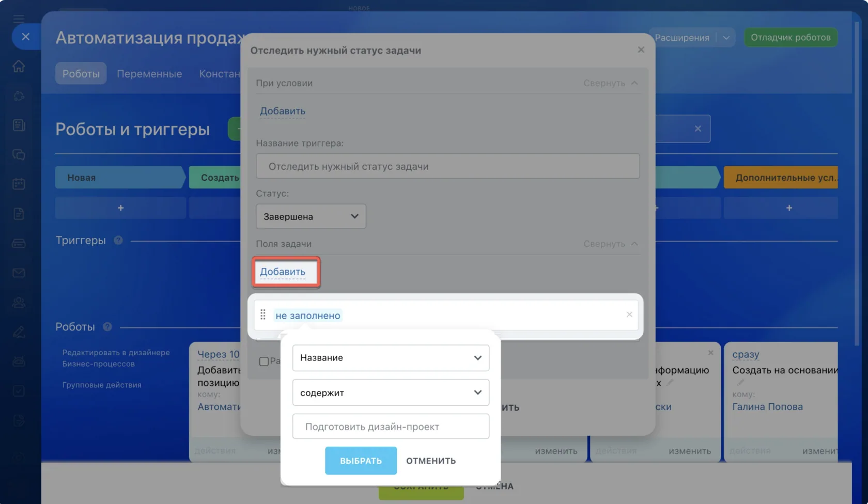Switch to the Переменные tab

pos(149,74)
